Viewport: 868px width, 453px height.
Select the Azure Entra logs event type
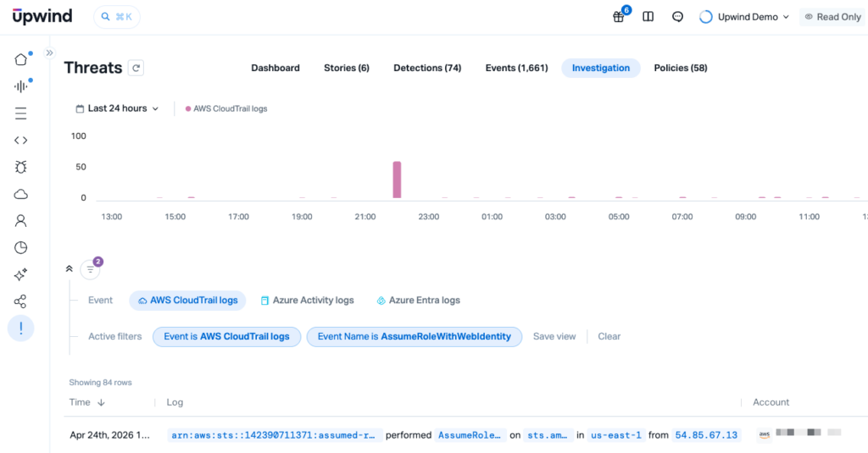(418, 301)
